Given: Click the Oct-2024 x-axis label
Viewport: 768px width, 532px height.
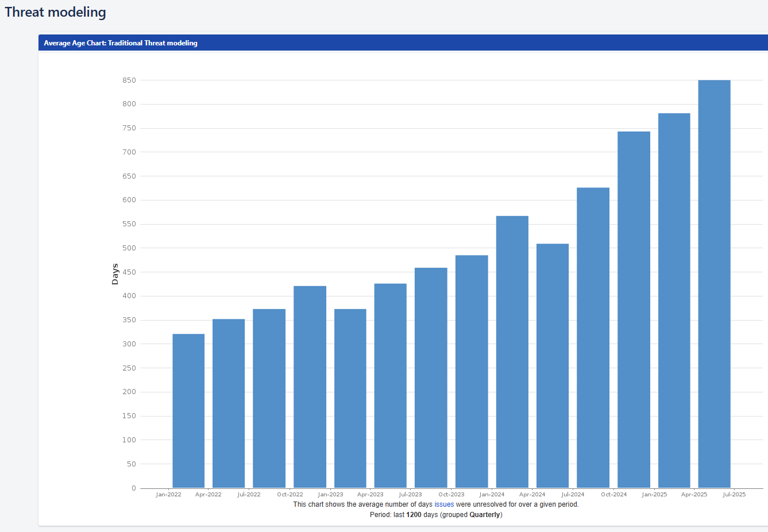Looking at the screenshot, I should pos(614,495).
